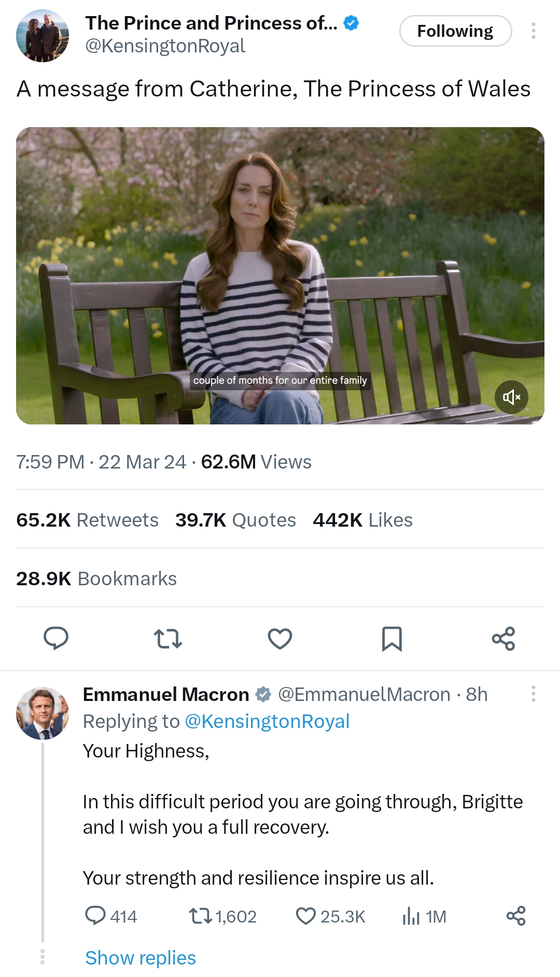View the 39.7K Quotes list

(x=235, y=520)
